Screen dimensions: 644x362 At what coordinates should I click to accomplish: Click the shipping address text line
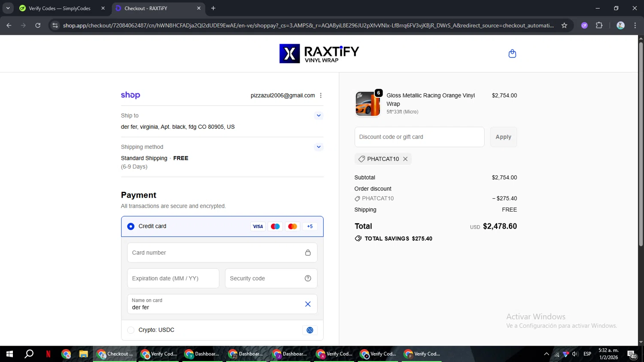click(178, 127)
